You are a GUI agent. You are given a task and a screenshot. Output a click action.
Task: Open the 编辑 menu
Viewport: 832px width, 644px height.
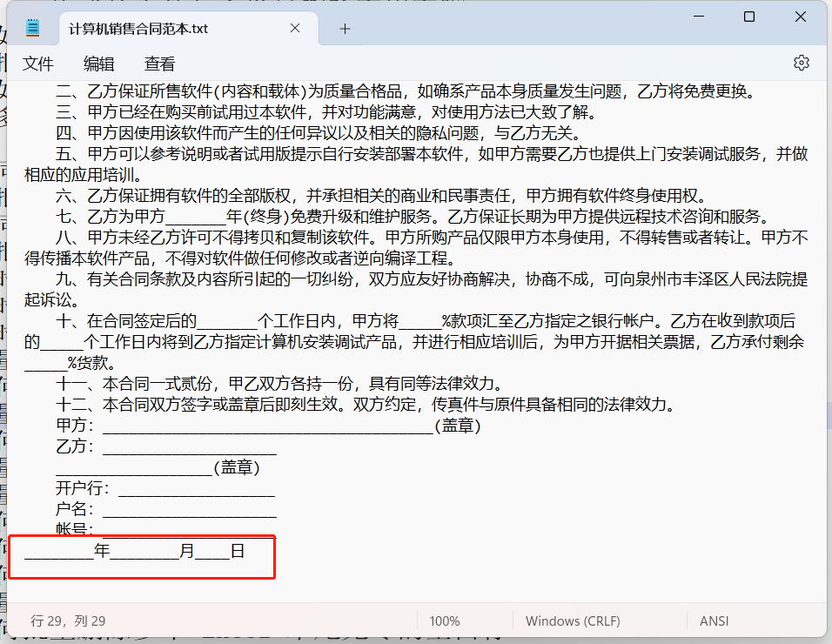click(x=98, y=63)
